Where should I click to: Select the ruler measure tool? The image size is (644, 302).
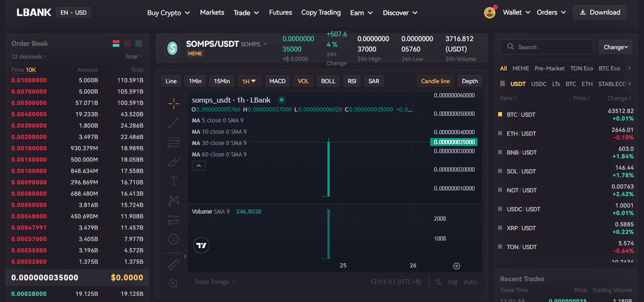(173, 264)
